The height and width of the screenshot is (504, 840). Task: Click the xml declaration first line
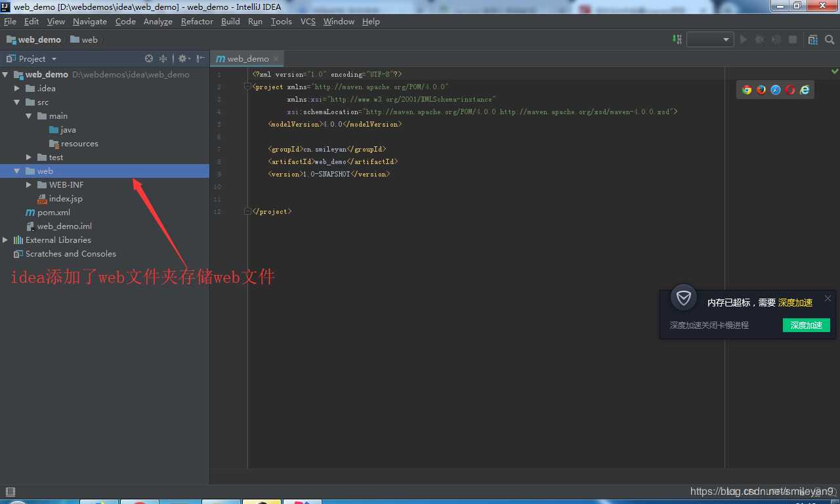pos(327,74)
